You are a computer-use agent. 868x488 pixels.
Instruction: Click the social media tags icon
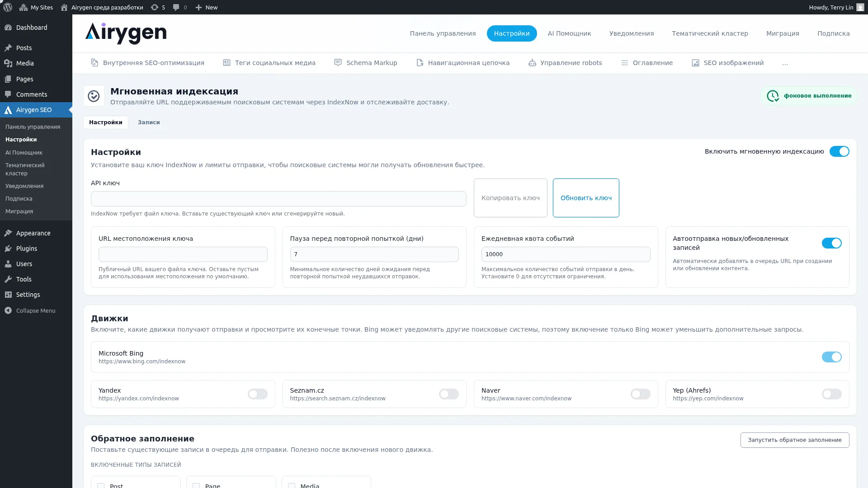(x=226, y=63)
